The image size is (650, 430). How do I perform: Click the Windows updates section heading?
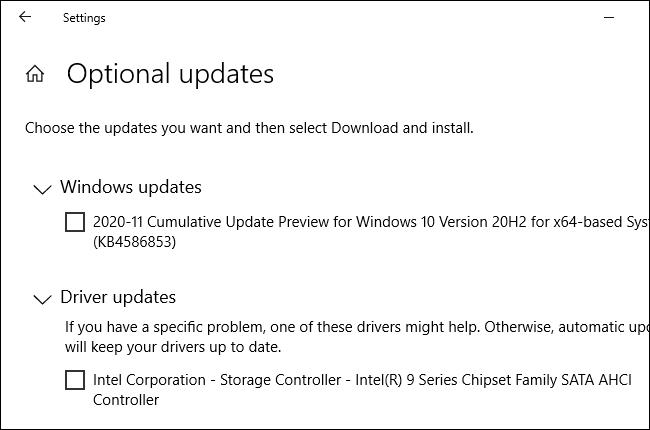click(130, 187)
